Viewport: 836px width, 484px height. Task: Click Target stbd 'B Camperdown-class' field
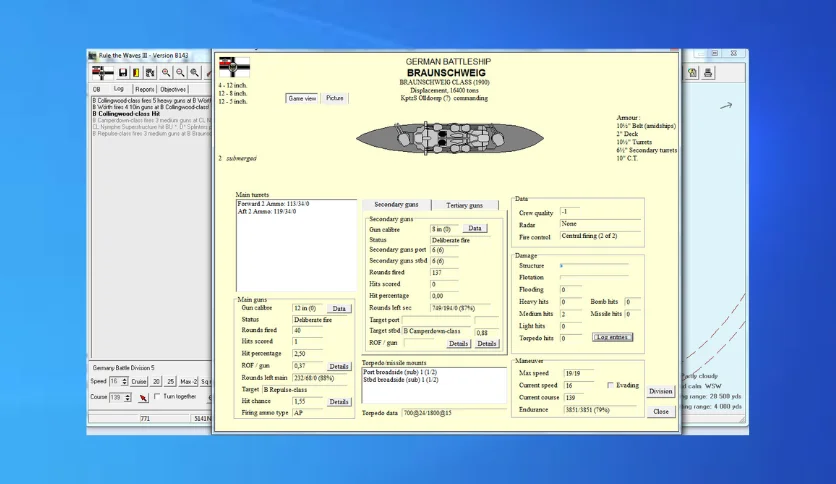[x=436, y=332]
